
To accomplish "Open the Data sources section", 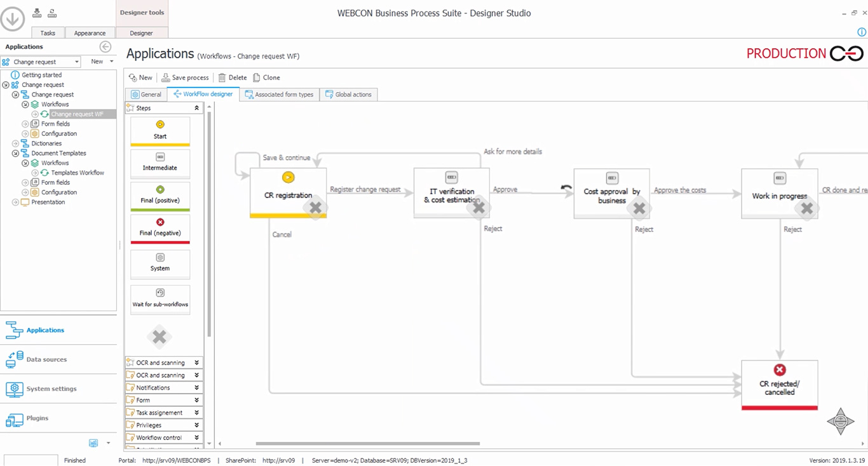I will coord(46,359).
